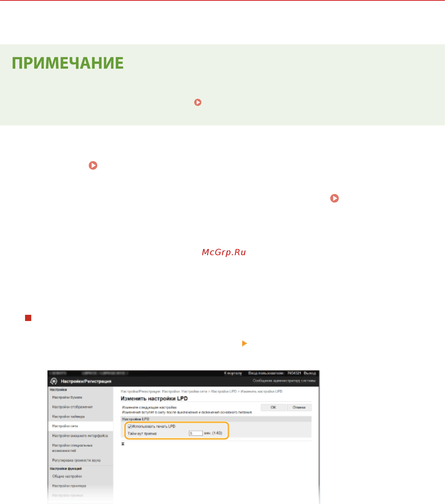Click the Настройки/Регистрация header title
The width and height of the screenshot is (445, 504).
(x=86, y=381)
